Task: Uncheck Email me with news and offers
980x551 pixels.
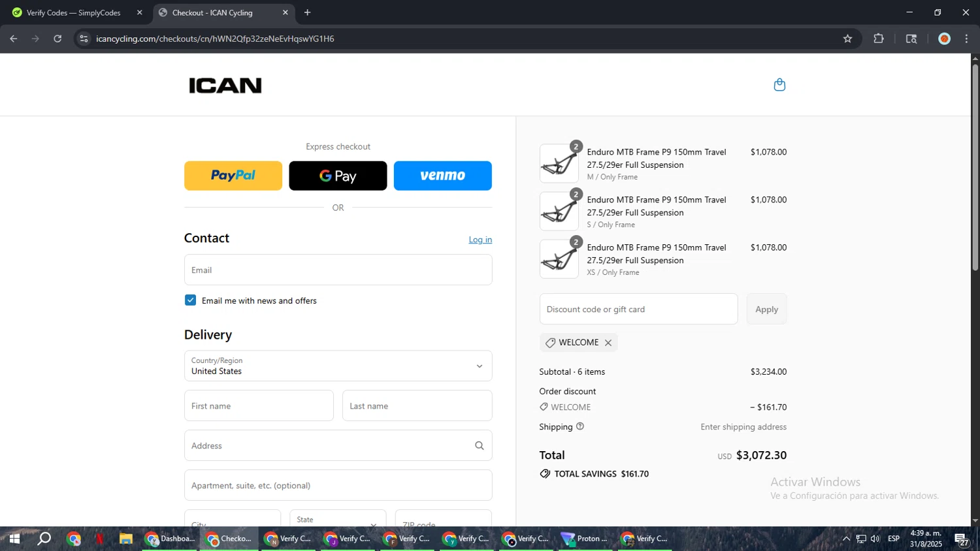Action: 191,300
